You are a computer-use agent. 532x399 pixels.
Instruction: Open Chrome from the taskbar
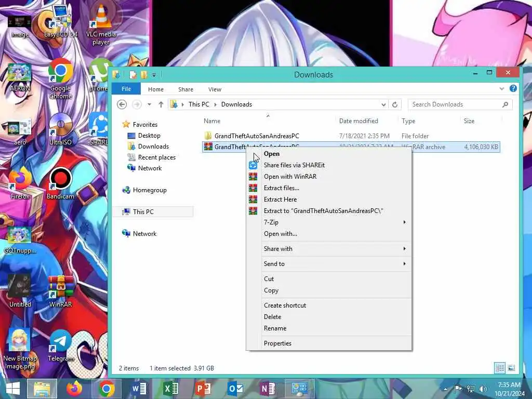click(106, 389)
